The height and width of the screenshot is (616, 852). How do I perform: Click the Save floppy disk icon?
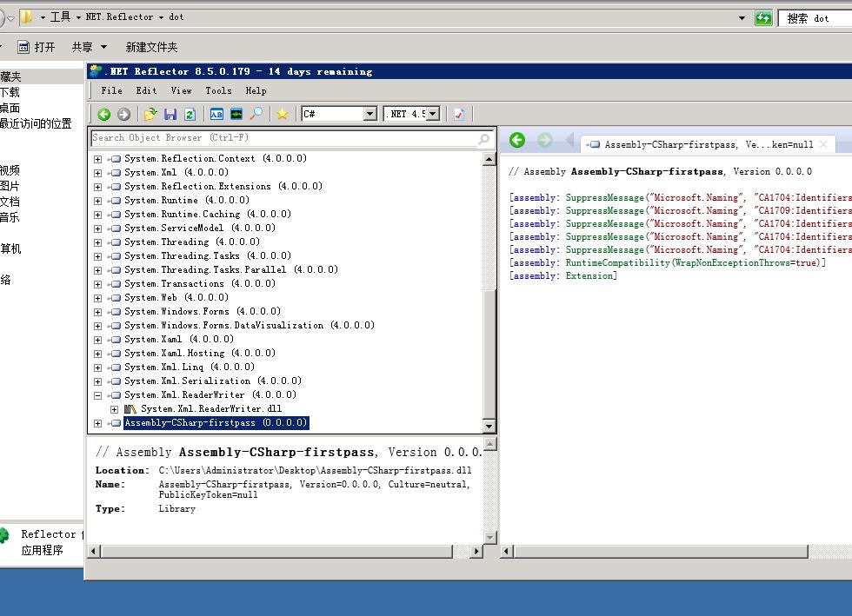coord(170,114)
